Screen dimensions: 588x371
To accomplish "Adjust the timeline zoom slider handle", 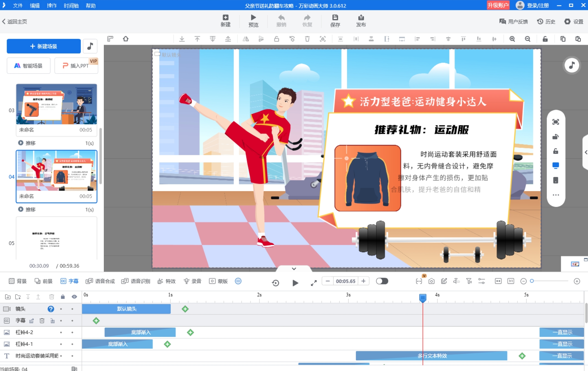I will [x=532, y=281].
